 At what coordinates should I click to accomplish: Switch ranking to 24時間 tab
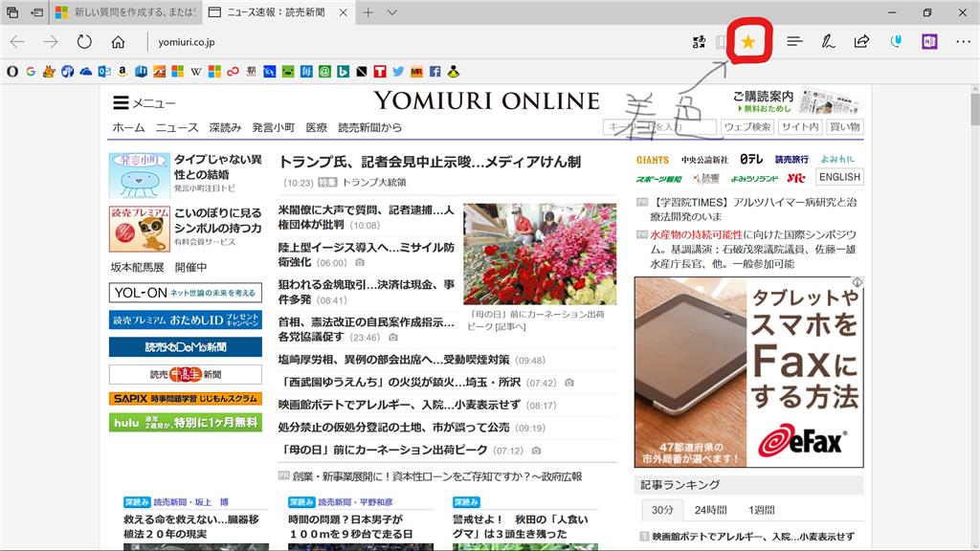(x=711, y=510)
